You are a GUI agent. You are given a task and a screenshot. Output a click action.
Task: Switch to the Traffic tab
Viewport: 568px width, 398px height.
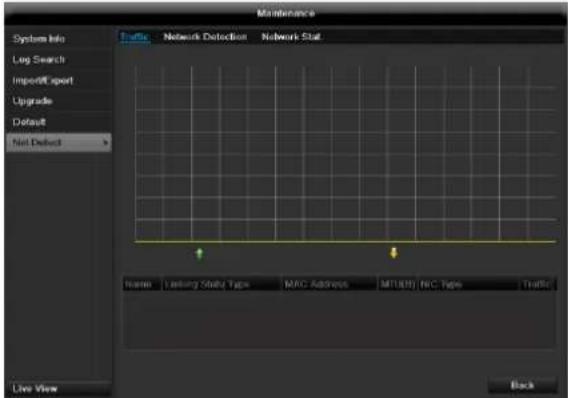134,37
